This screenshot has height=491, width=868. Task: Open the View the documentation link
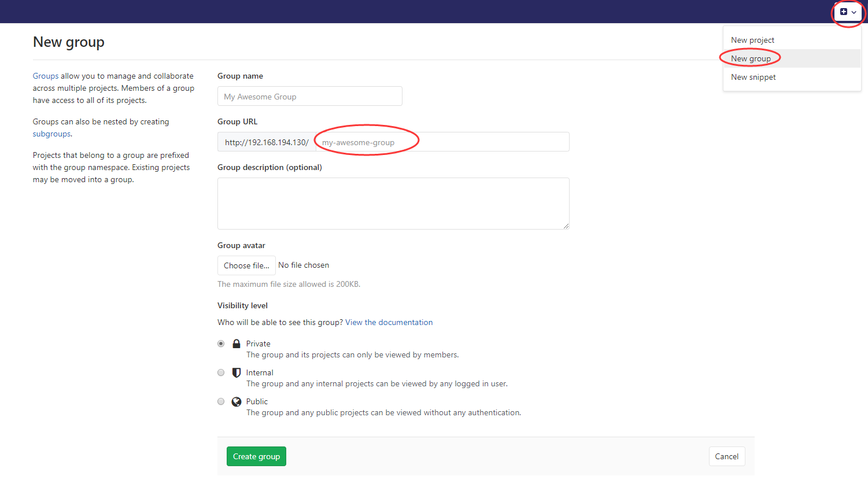[389, 322]
